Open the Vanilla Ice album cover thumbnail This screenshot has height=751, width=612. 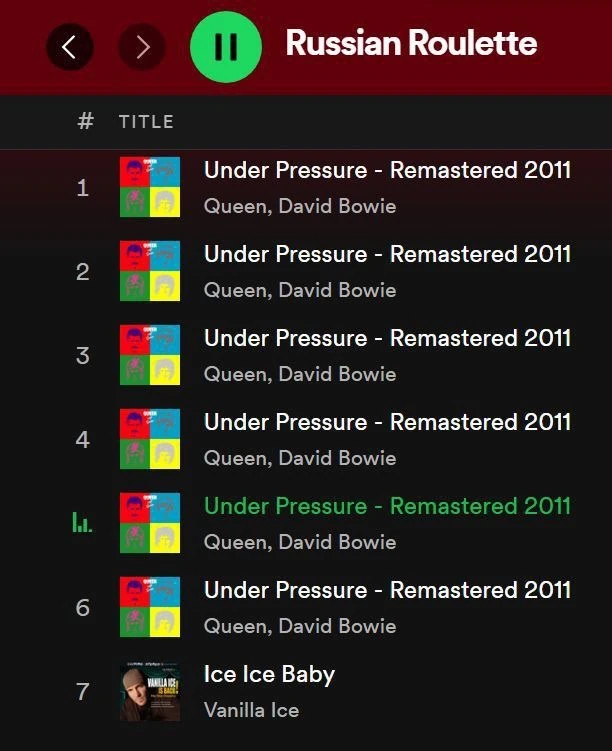pyautogui.click(x=150, y=691)
